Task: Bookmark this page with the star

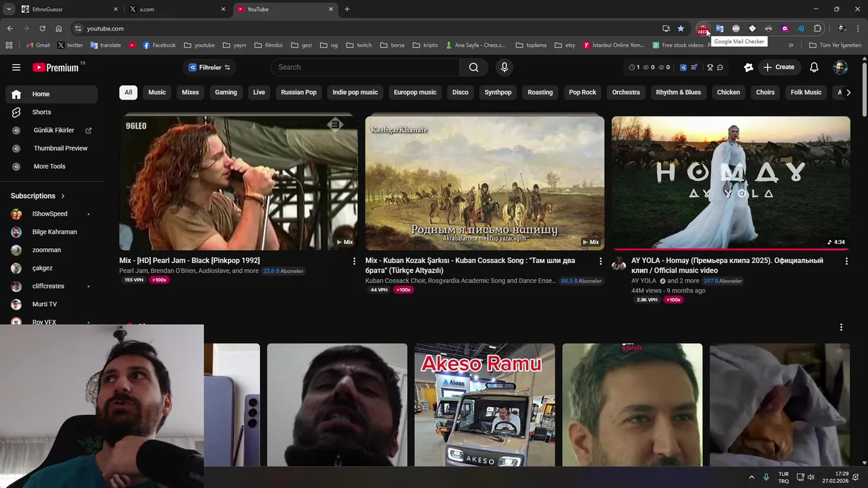Action: coord(681,28)
